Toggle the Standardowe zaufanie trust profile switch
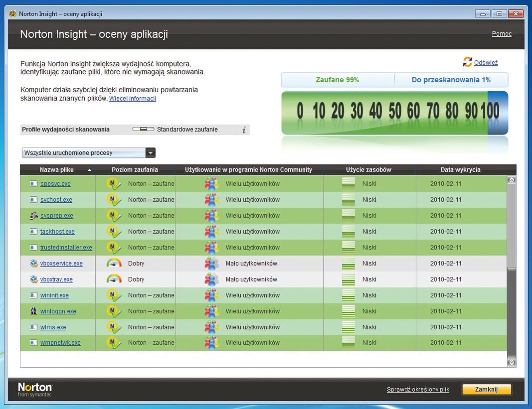Image resolution: width=532 pixels, height=409 pixels. [x=143, y=129]
